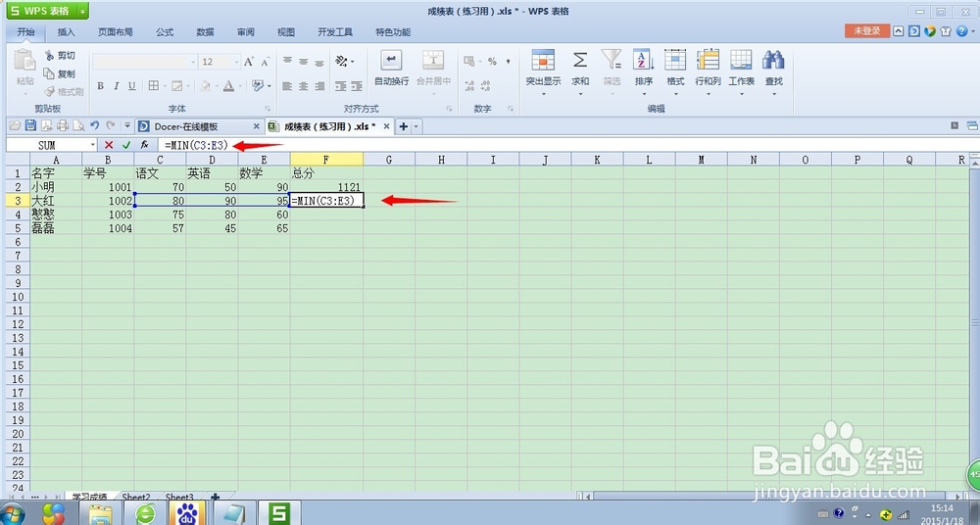Click the WPS 表格 taskbar icon
The image size is (980, 525).
[279, 514]
